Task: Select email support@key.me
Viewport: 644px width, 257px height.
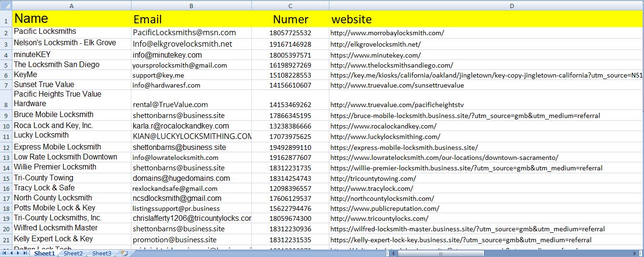Action: point(191,75)
